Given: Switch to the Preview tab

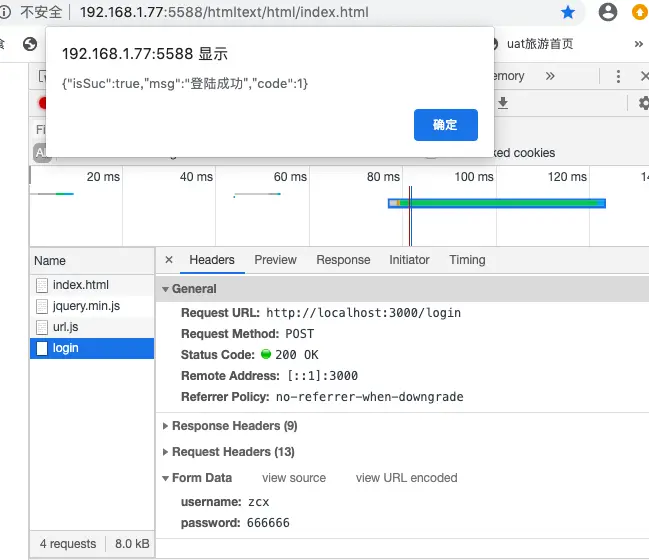Looking at the screenshot, I should [x=275, y=260].
